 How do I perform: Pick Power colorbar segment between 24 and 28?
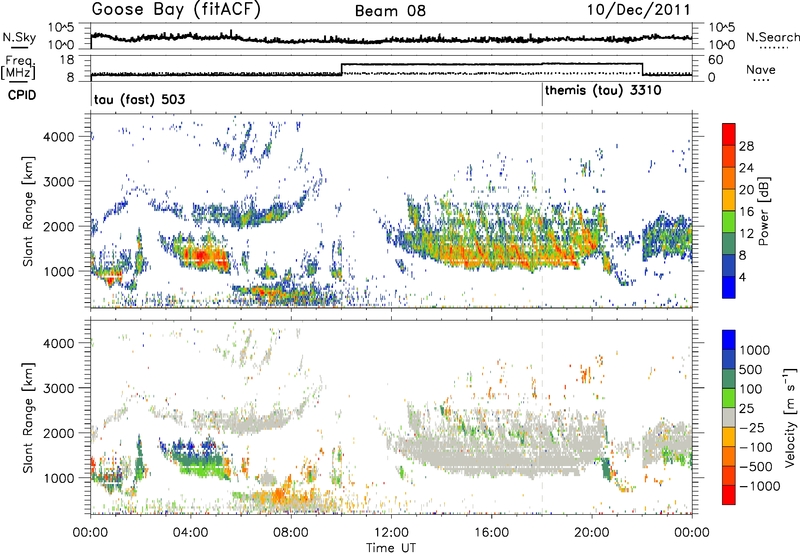pyautogui.click(x=729, y=156)
